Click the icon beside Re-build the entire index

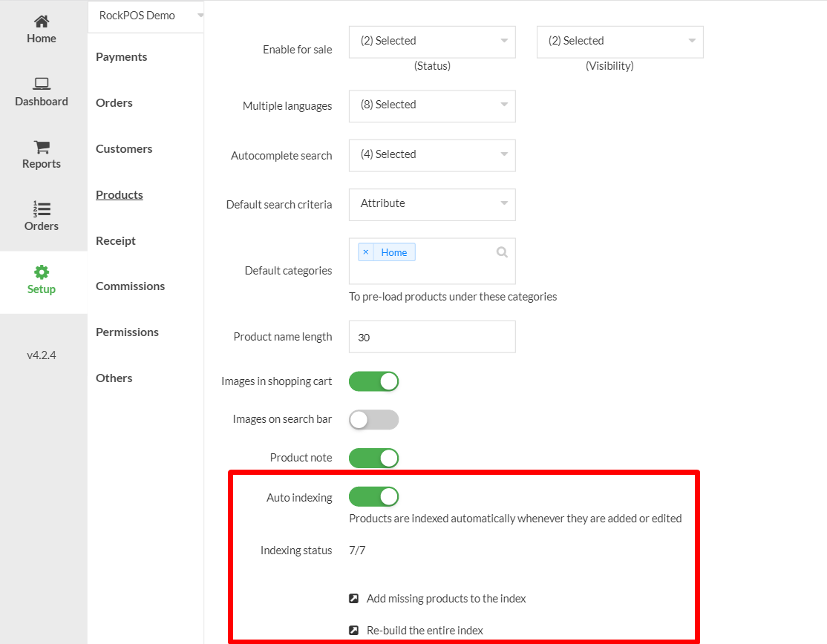(354, 631)
